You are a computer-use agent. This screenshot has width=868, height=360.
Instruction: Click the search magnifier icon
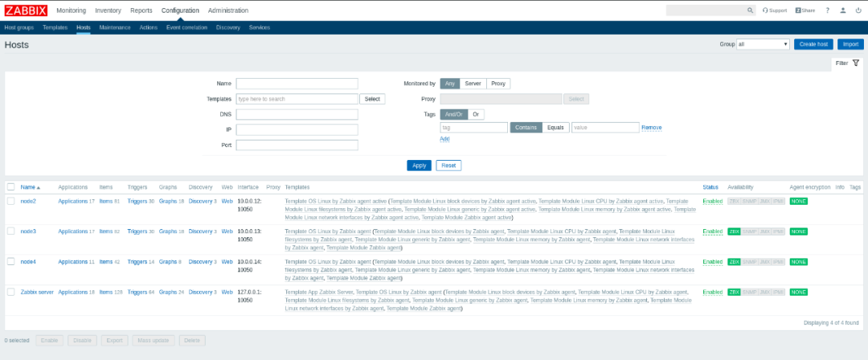(750, 10)
